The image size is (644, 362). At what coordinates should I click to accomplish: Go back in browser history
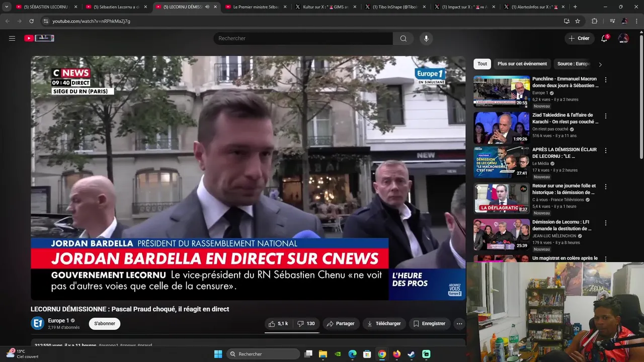click(x=8, y=21)
